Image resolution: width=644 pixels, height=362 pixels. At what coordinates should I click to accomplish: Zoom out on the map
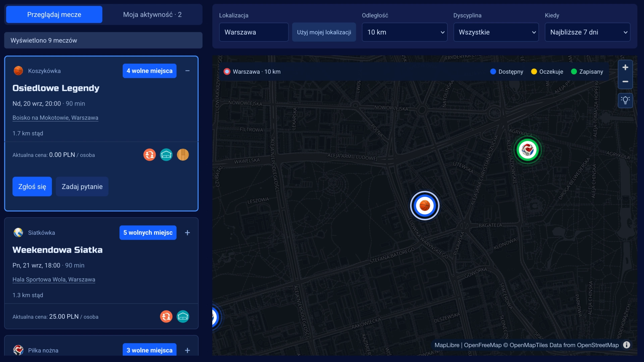pos(625,81)
